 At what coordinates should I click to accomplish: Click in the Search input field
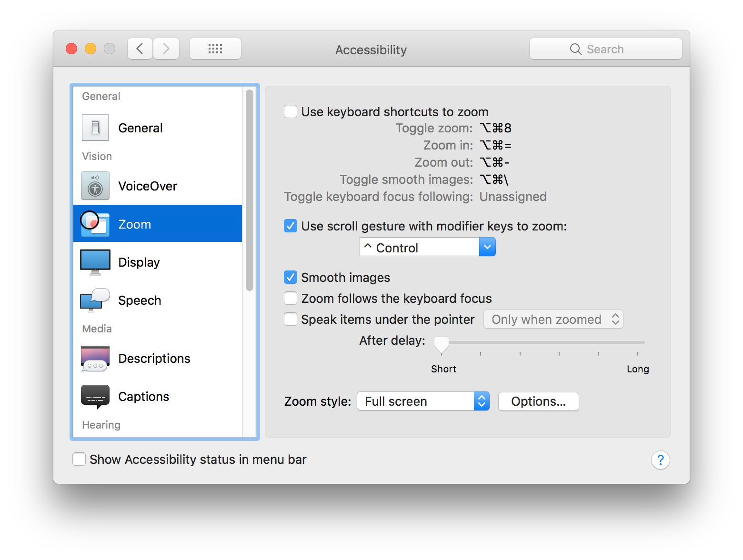pos(606,49)
